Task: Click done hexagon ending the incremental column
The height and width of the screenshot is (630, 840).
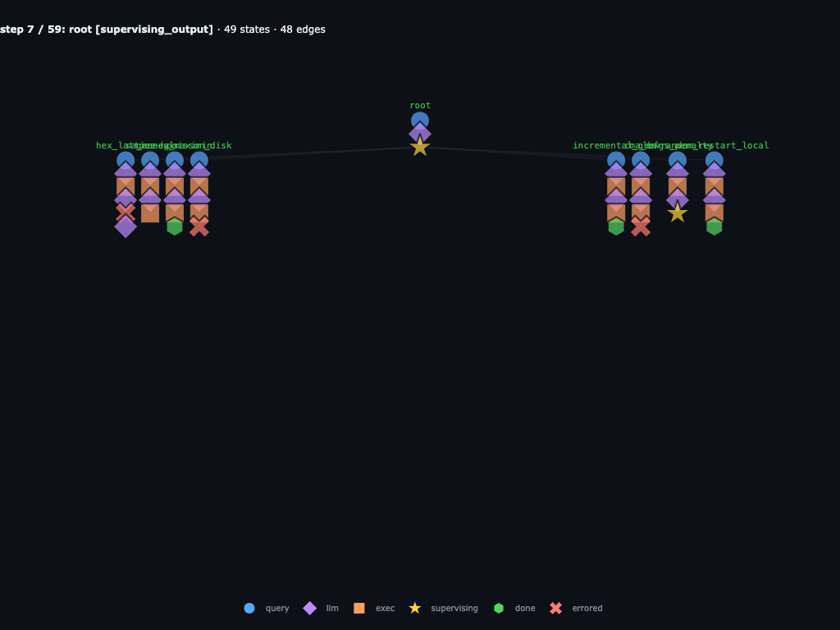Action: click(x=616, y=226)
